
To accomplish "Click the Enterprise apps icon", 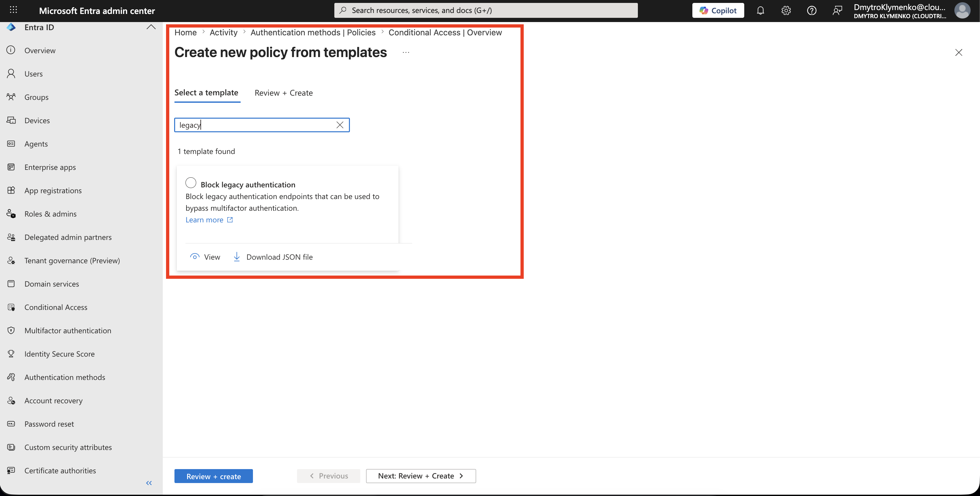I will (x=11, y=167).
